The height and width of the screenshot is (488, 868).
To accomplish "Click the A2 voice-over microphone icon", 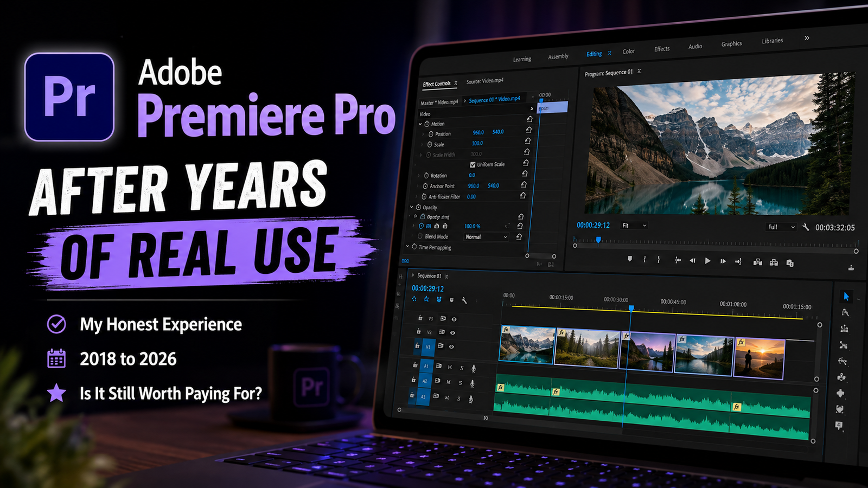I will (x=472, y=383).
